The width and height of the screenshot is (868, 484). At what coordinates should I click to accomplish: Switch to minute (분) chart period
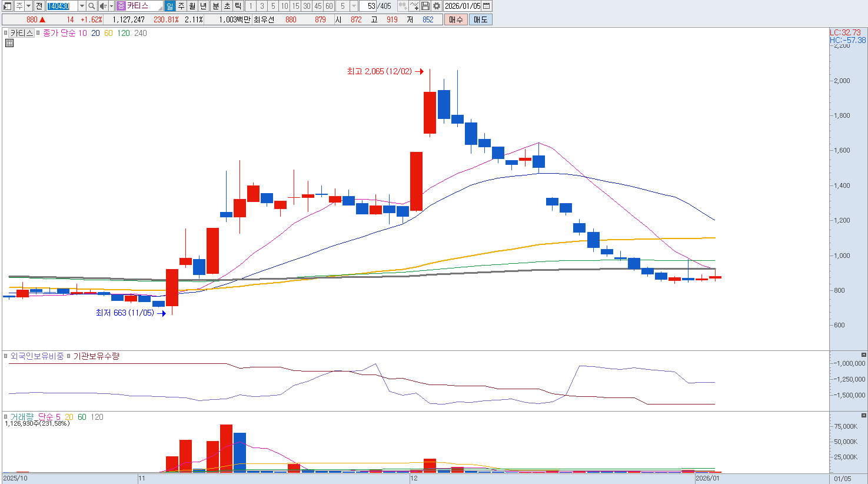215,6
